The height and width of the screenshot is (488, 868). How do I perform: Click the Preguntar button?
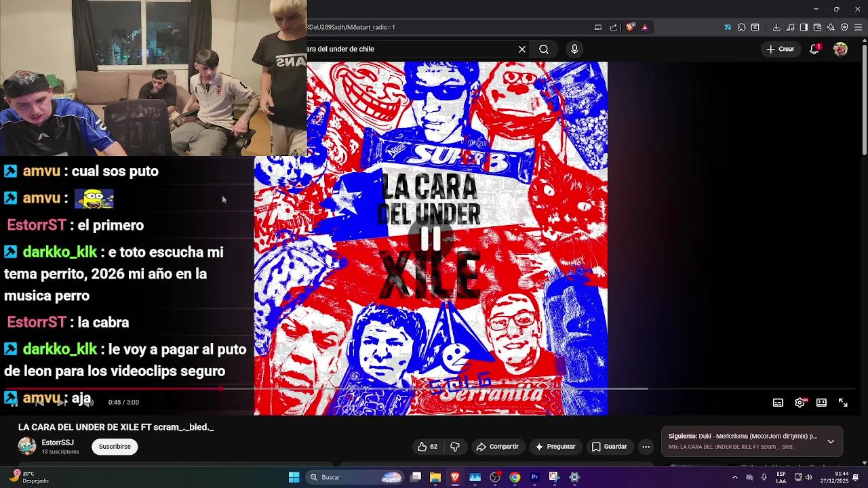click(555, 447)
